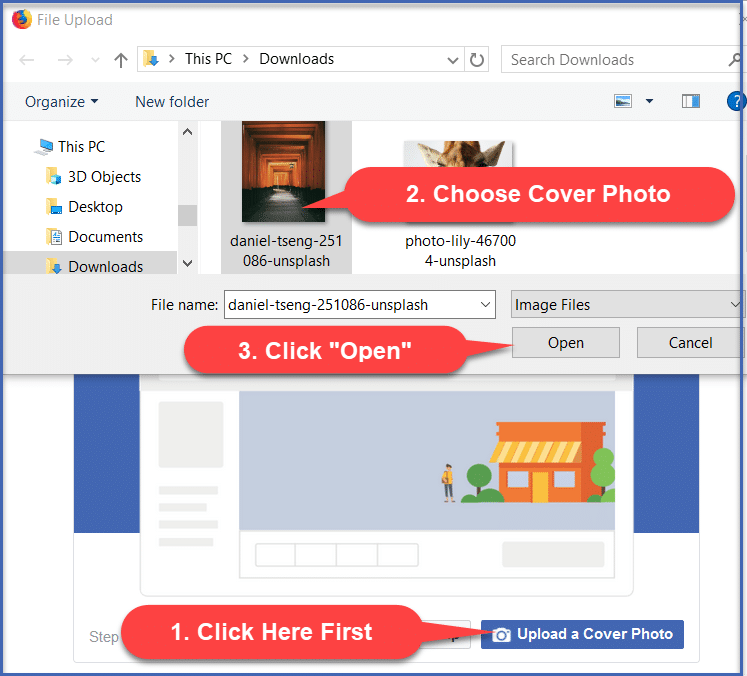
Task: Click the This PC computer icon
Action: point(44,147)
